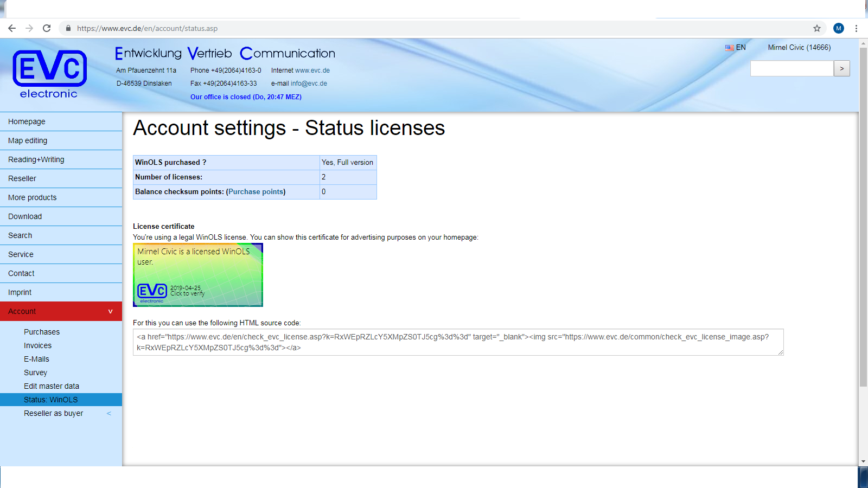Click the "WinOLS purchased ?" table cell
This screenshot has width=868, height=488.
click(x=226, y=163)
